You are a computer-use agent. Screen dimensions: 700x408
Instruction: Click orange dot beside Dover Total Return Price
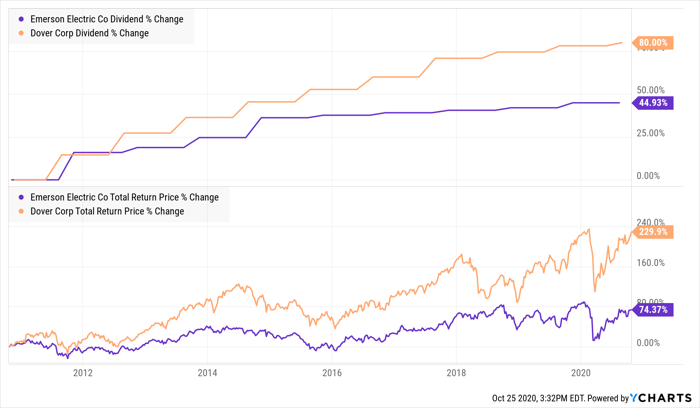[22, 211]
